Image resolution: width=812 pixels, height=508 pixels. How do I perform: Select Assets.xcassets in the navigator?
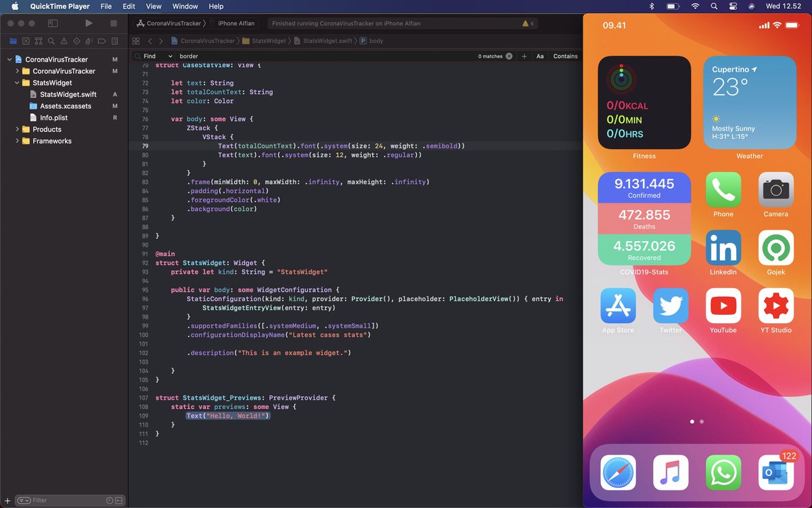tap(65, 106)
